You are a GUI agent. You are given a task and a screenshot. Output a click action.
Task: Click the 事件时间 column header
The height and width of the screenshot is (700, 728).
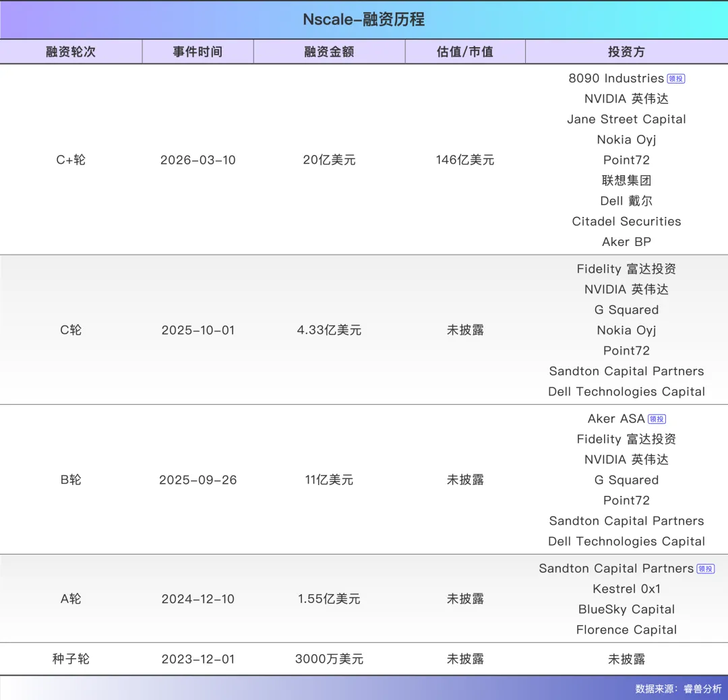click(x=198, y=51)
